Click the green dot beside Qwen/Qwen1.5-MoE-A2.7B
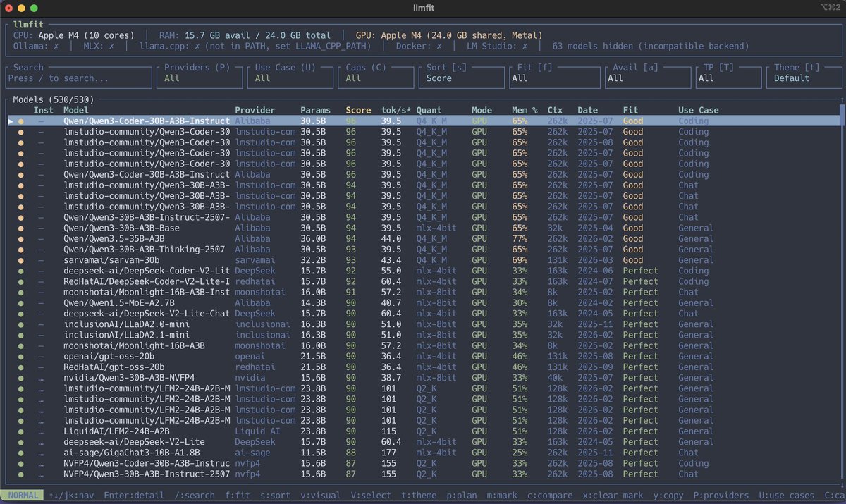The width and height of the screenshot is (846, 504). pyautogui.click(x=21, y=302)
